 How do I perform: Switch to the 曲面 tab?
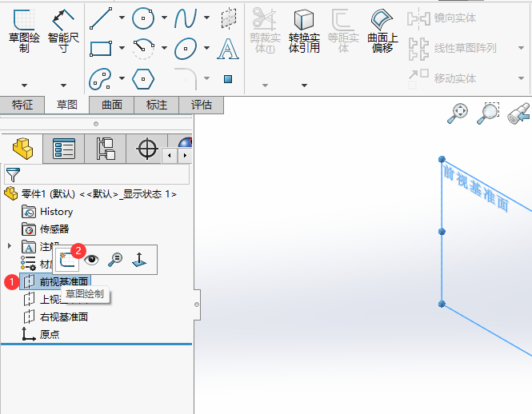112,105
